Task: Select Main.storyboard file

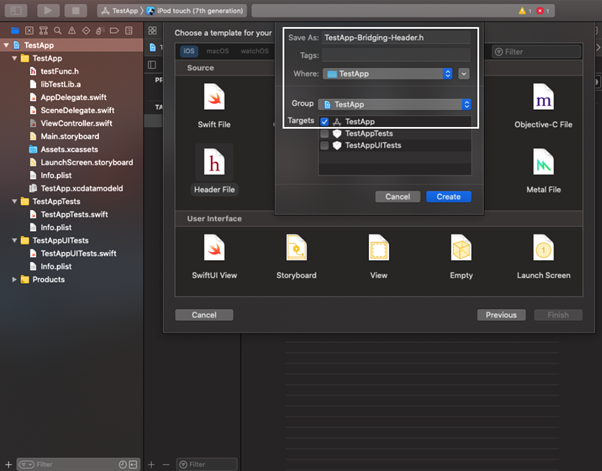Action: (69, 137)
